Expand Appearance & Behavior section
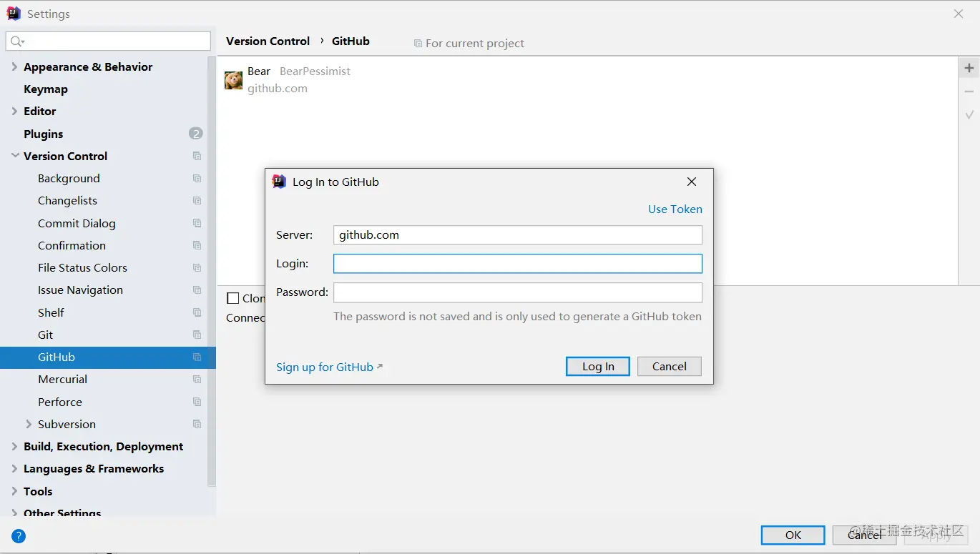The height and width of the screenshot is (554, 980). (x=14, y=66)
